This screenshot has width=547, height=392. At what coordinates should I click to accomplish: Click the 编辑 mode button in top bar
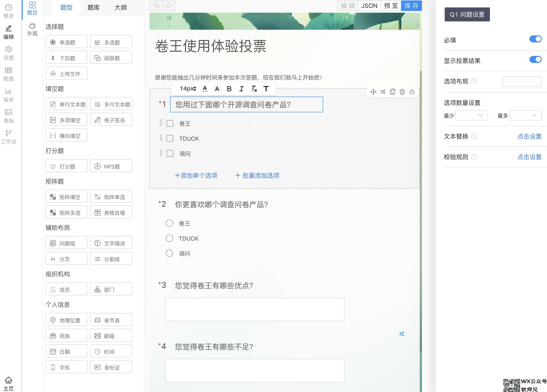[x=348, y=6]
